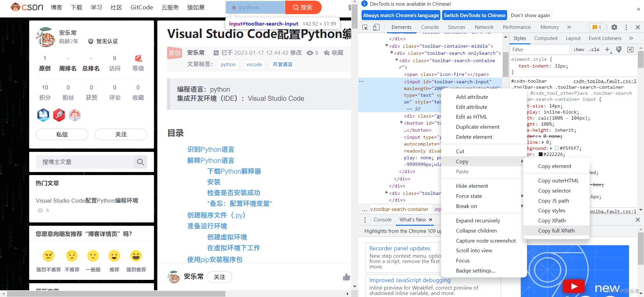Toggle rendering emulations paintbrush icon
The image size is (644, 297).
pyautogui.click(x=619, y=49)
